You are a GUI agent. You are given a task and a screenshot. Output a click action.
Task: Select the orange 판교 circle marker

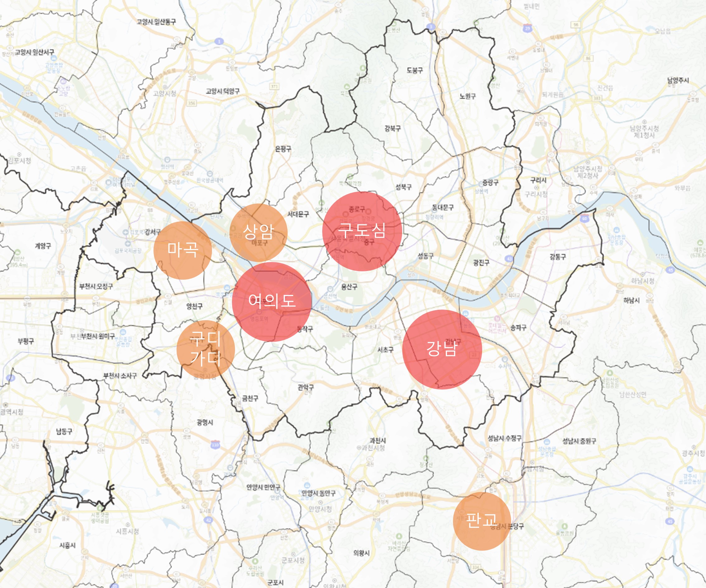click(x=482, y=521)
